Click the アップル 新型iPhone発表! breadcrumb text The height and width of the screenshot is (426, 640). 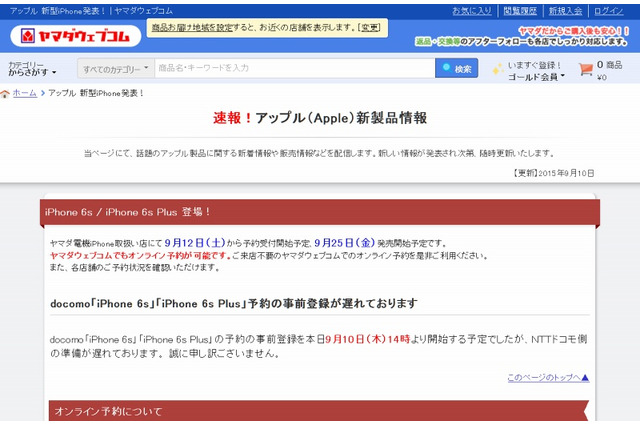tap(96, 93)
